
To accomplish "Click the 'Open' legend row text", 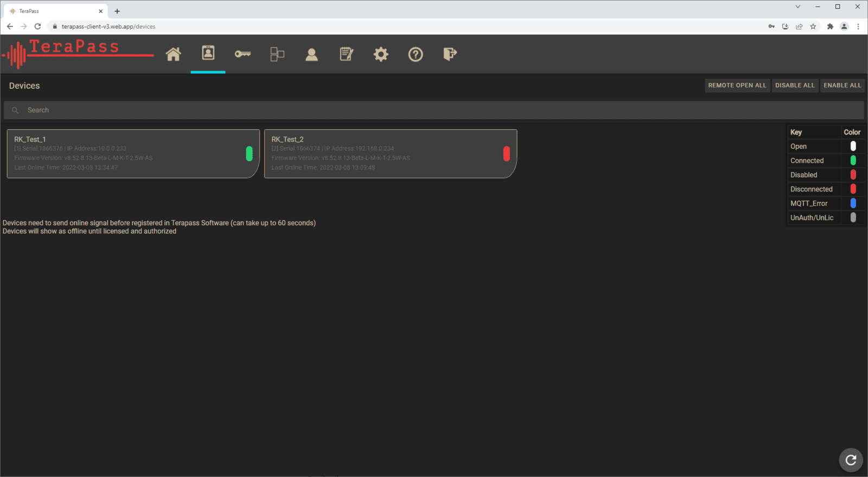I will (x=799, y=147).
